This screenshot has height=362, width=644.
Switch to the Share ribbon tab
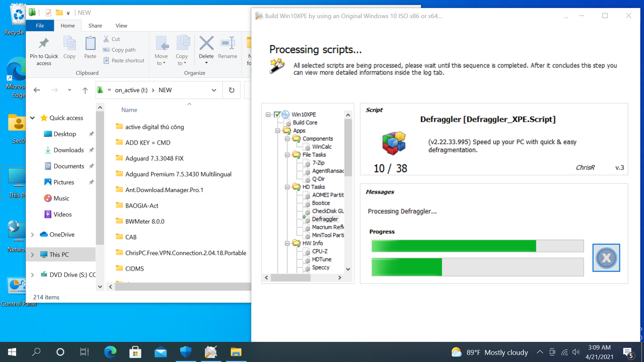94,25
